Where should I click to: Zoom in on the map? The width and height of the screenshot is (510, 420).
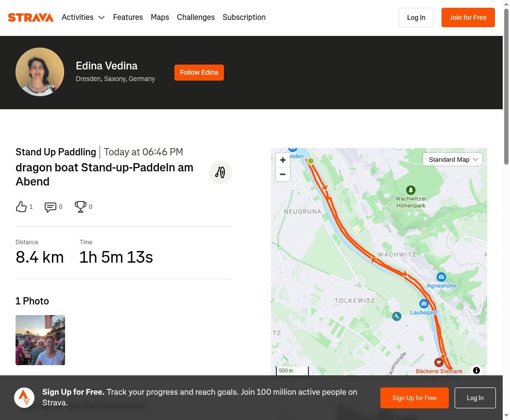(283, 160)
